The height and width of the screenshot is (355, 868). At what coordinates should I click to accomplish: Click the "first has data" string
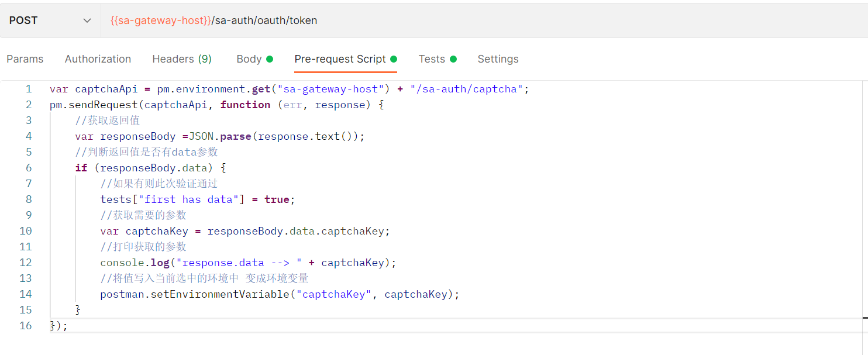click(x=192, y=199)
